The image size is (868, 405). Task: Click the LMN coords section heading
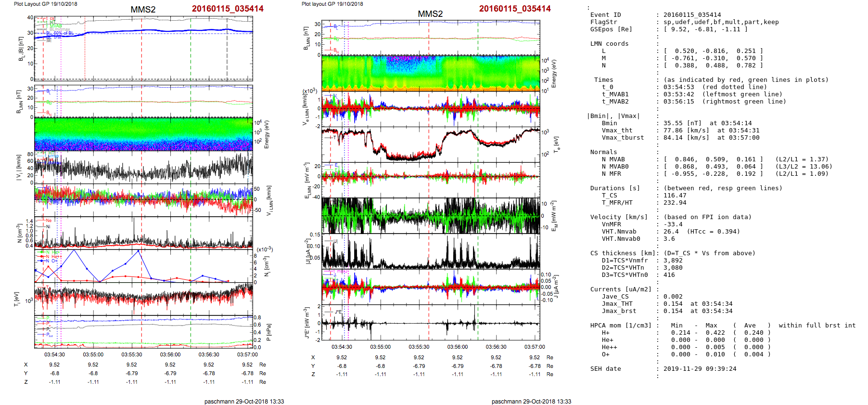click(x=609, y=44)
